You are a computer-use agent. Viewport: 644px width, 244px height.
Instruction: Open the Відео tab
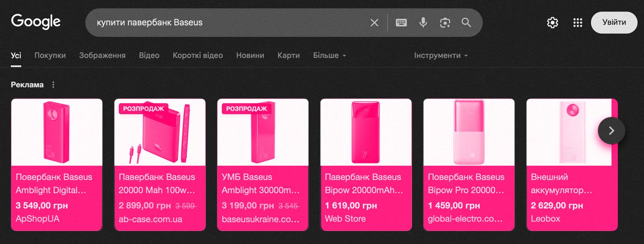pyautogui.click(x=149, y=56)
